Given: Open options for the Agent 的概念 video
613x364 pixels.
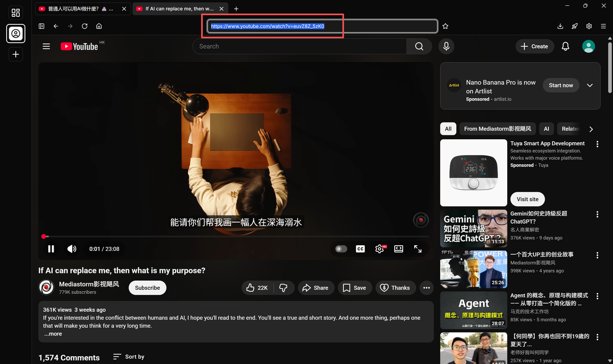Looking at the screenshot, I should tap(597, 296).
